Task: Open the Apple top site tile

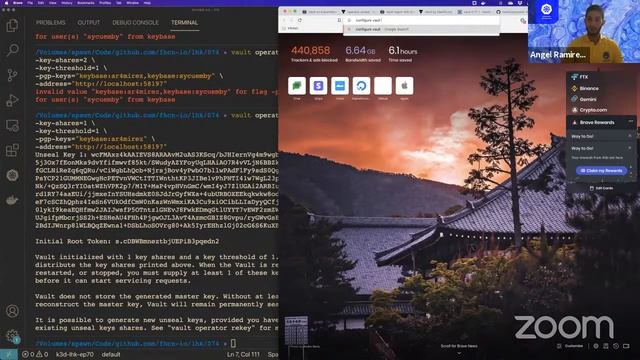Action: pyautogui.click(x=404, y=86)
